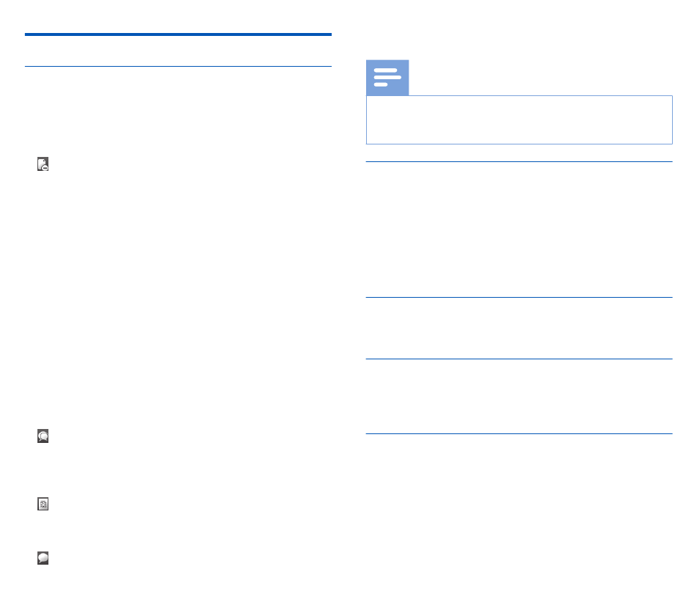Click the middle white line in note icon
The height and width of the screenshot is (616, 697).
click(x=387, y=77)
